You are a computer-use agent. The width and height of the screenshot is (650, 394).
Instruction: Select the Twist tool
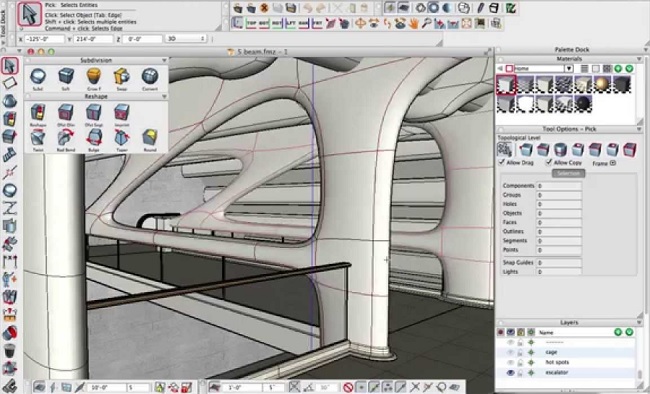(38, 137)
